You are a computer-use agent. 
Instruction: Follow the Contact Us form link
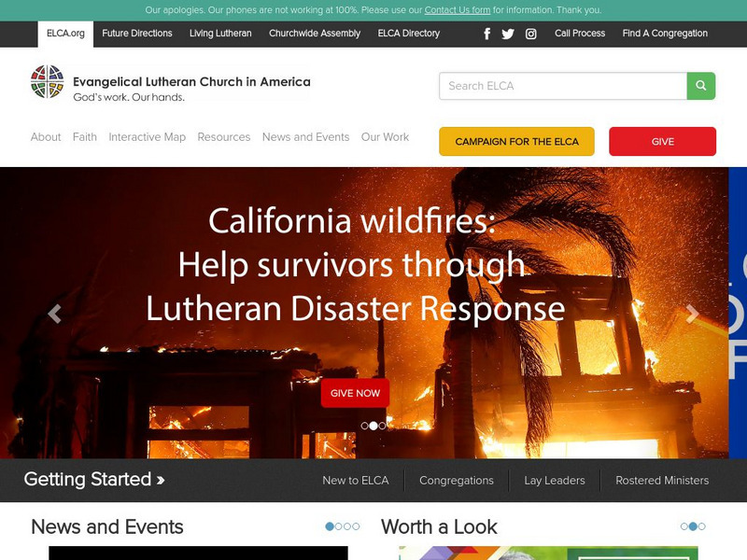point(458,10)
